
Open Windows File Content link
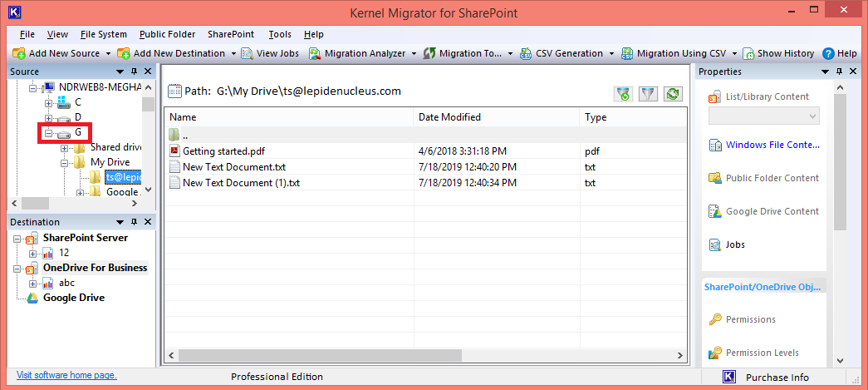(772, 146)
